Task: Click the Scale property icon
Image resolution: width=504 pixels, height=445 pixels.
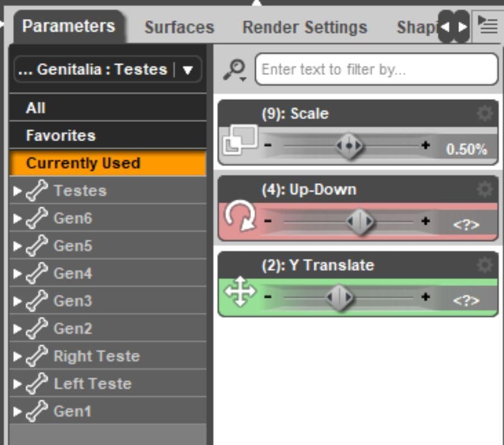Action: (240, 141)
